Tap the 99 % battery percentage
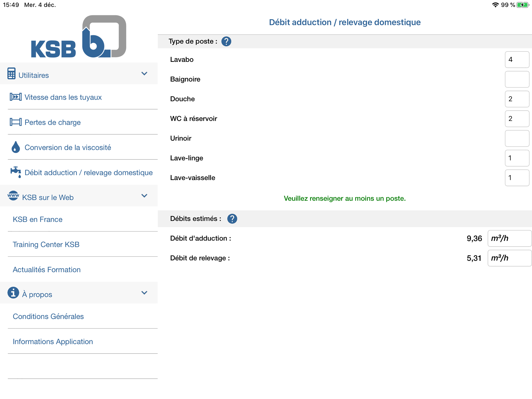Image resolution: width=532 pixels, height=399 pixels. click(x=508, y=5)
